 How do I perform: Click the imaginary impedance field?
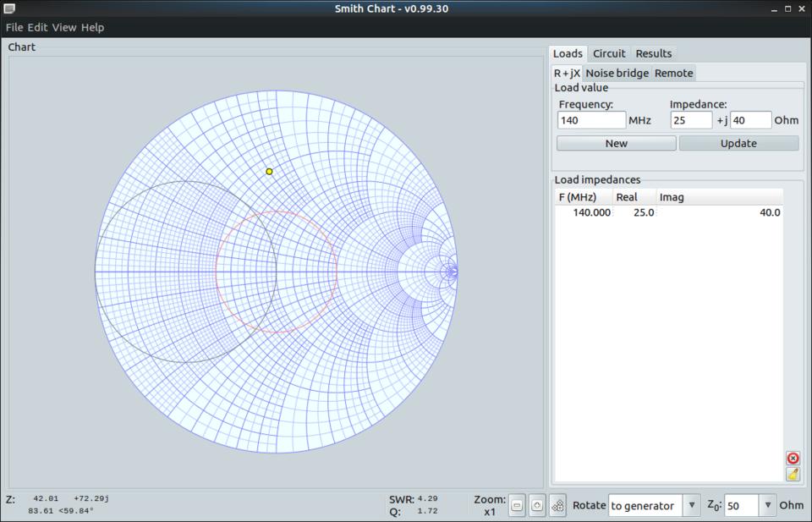(x=750, y=120)
